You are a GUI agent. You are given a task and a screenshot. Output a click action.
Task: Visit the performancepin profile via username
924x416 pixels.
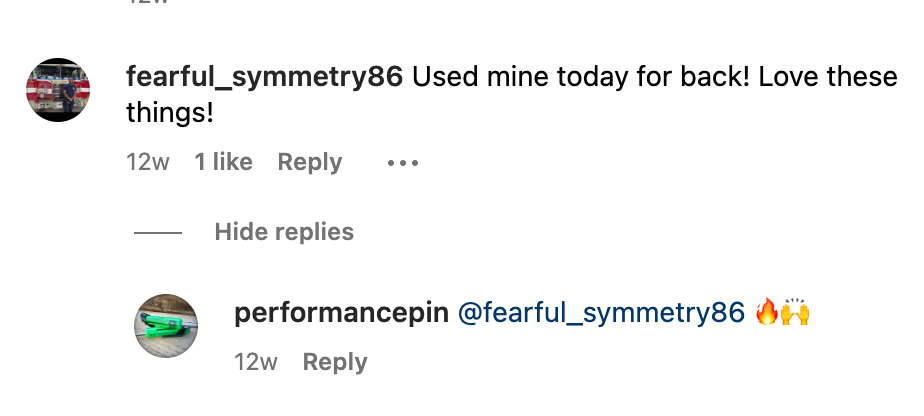[x=340, y=313]
